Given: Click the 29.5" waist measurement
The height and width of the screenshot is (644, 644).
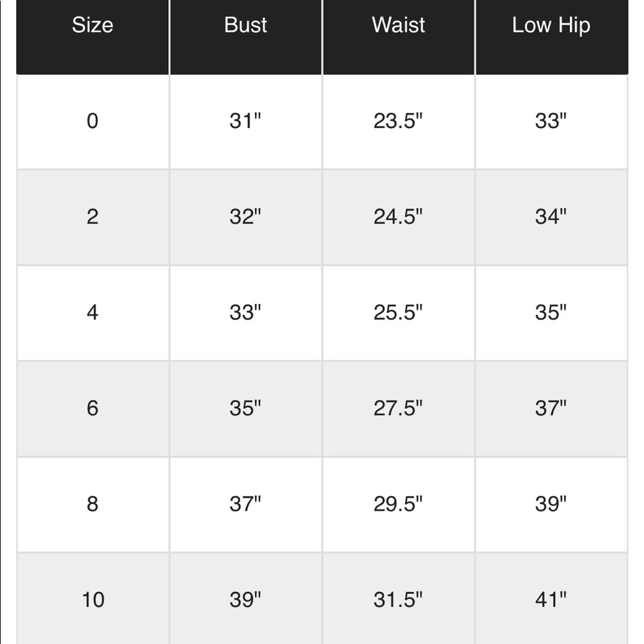Looking at the screenshot, I should click(398, 504).
